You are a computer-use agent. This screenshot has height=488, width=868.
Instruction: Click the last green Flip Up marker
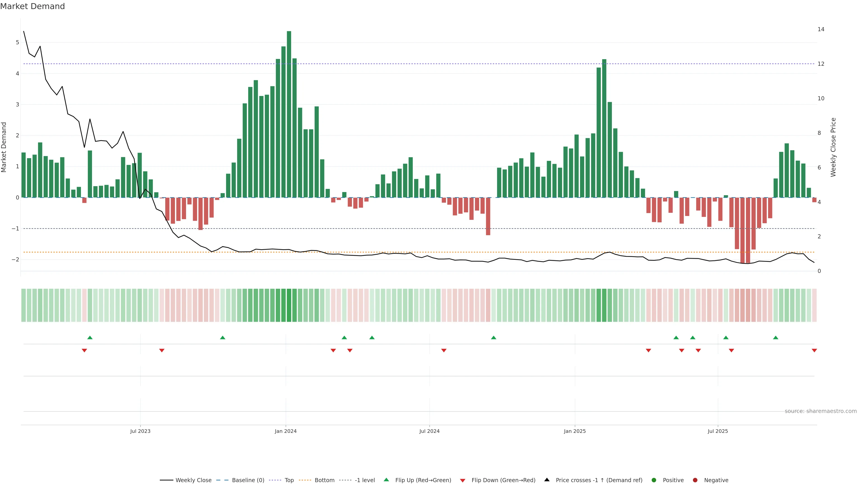pos(776,338)
